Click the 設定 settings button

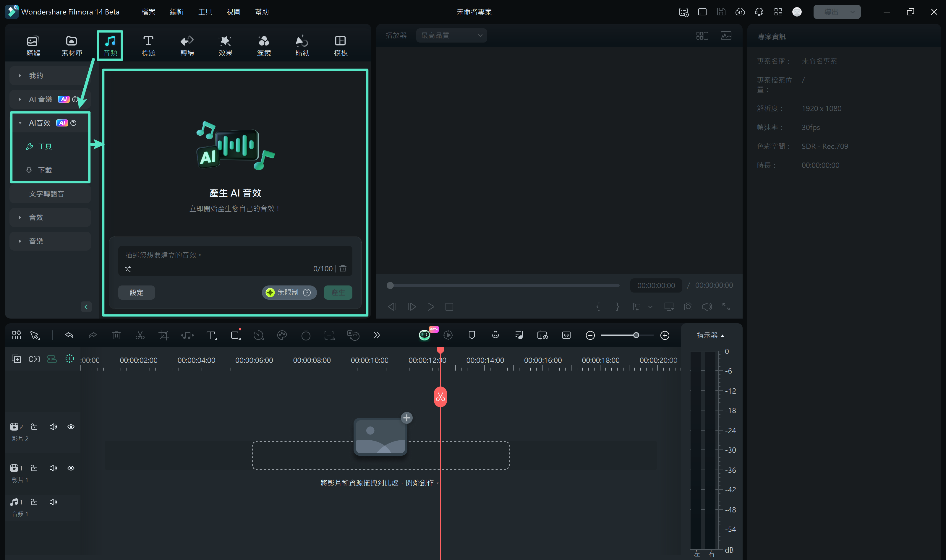(136, 293)
